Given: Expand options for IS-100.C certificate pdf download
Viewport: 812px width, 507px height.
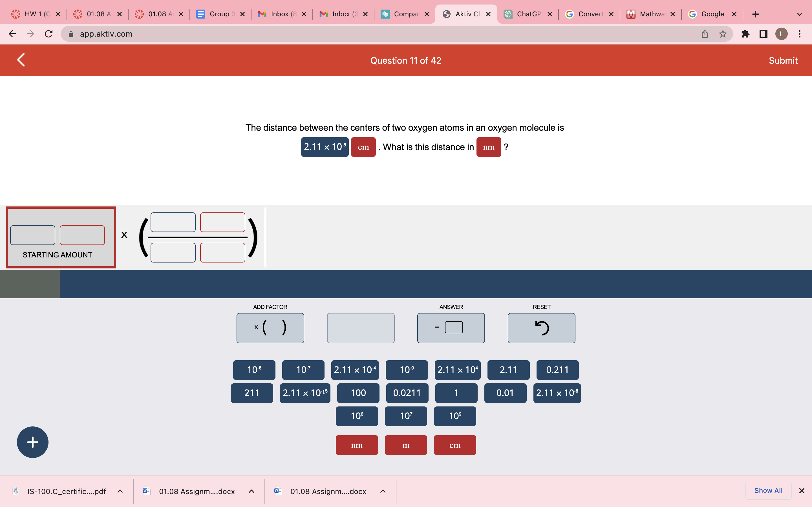Looking at the screenshot, I should 120,491.
